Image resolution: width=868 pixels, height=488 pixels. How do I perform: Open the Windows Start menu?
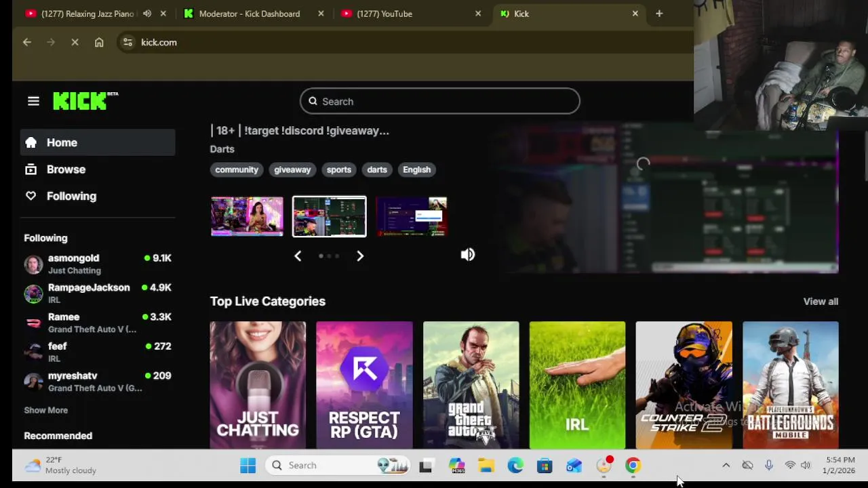248,466
